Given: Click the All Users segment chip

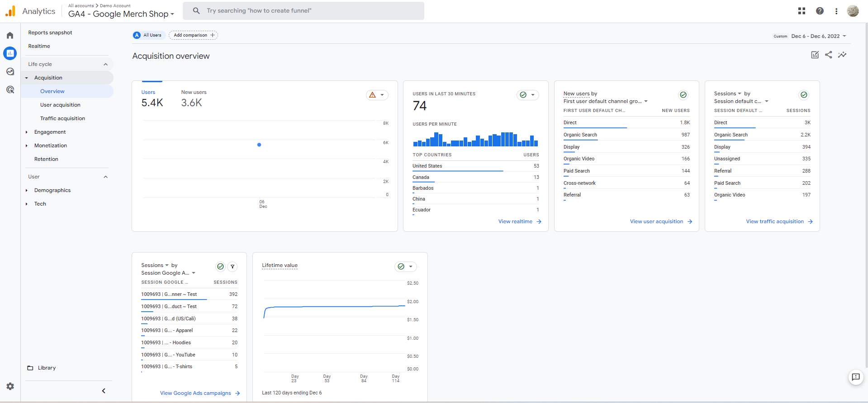Looking at the screenshot, I should (x=149, y=35).
